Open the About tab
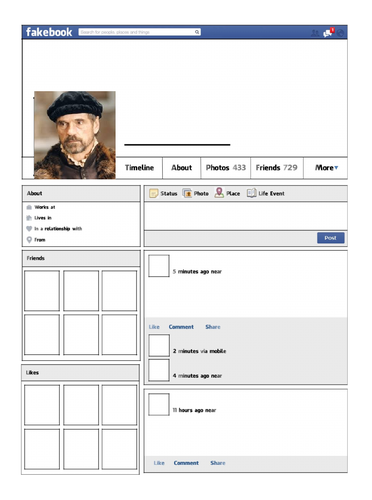The image size is (372, 500). click(x=182, y=168)
